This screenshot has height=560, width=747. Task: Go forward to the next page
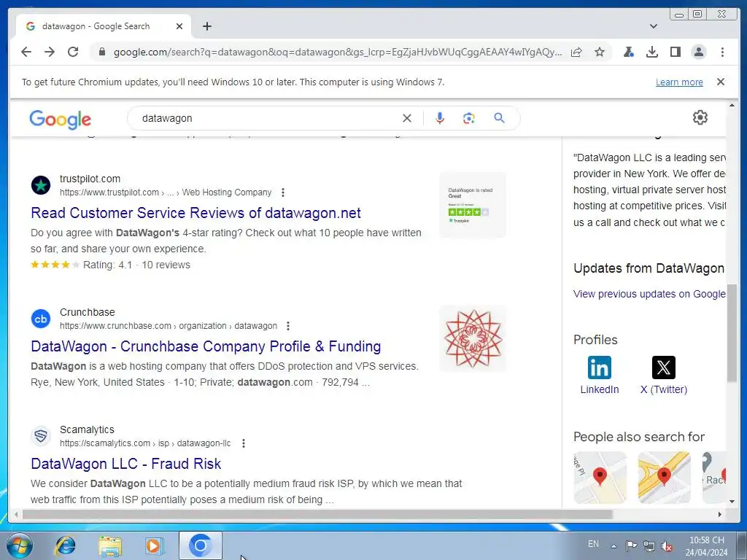coord(50,52)
